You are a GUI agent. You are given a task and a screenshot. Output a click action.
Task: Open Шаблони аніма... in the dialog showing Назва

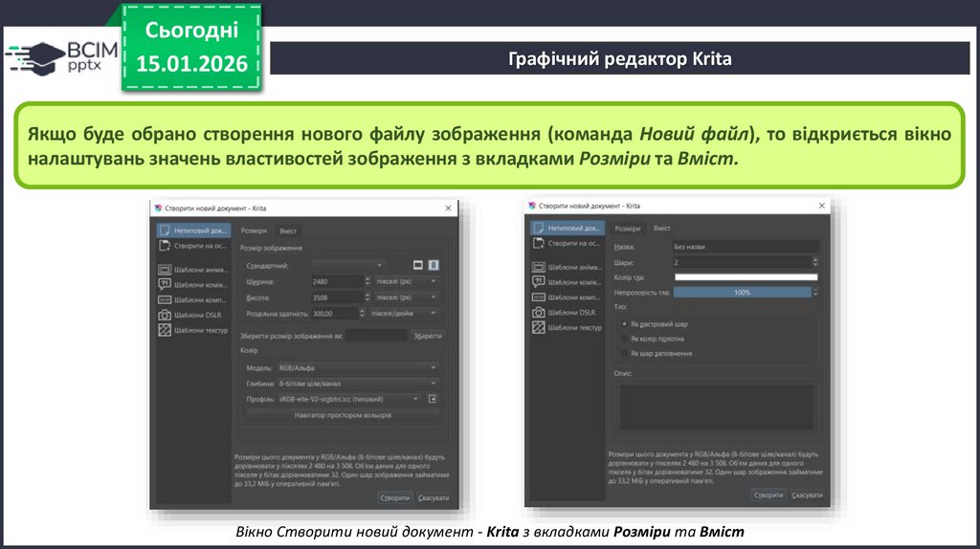point(568,267)
